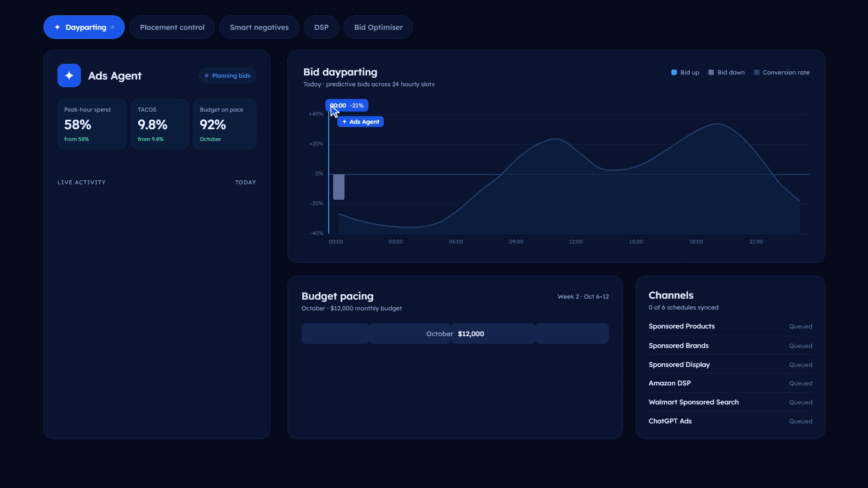The image size is (868, 488).
Task: Click the Bid dayparting chart title
Action: [x=340, y=72]
